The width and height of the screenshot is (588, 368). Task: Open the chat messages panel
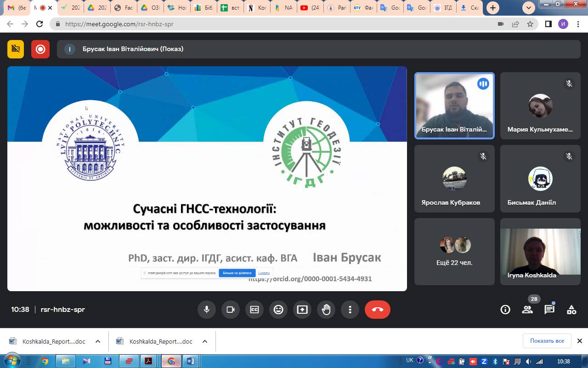click(x=549, y=310)
